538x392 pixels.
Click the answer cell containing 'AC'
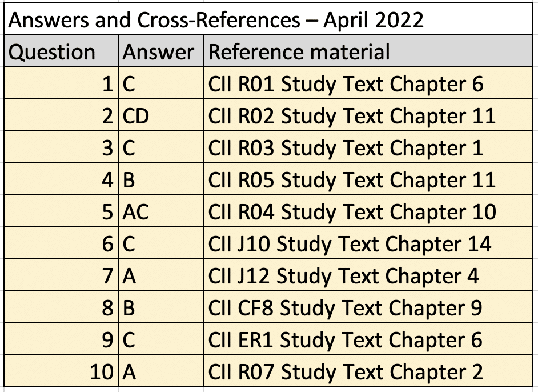(x=161, y=212)
